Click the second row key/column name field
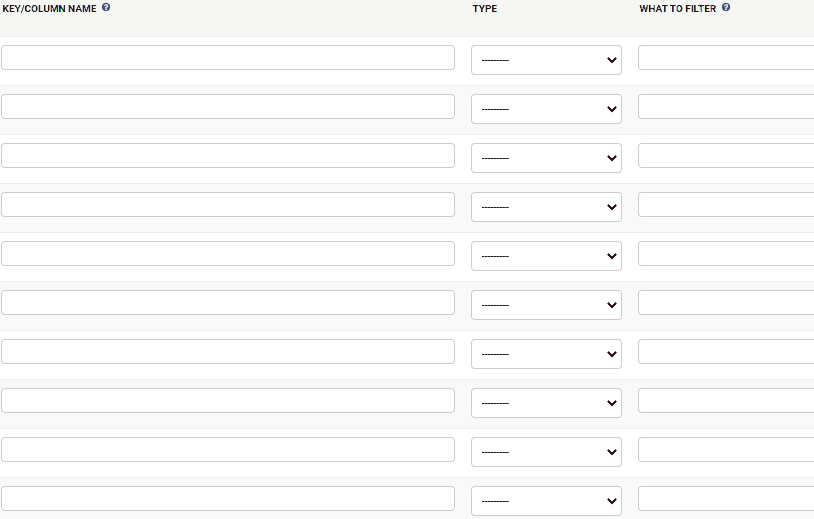 point(228,106)
